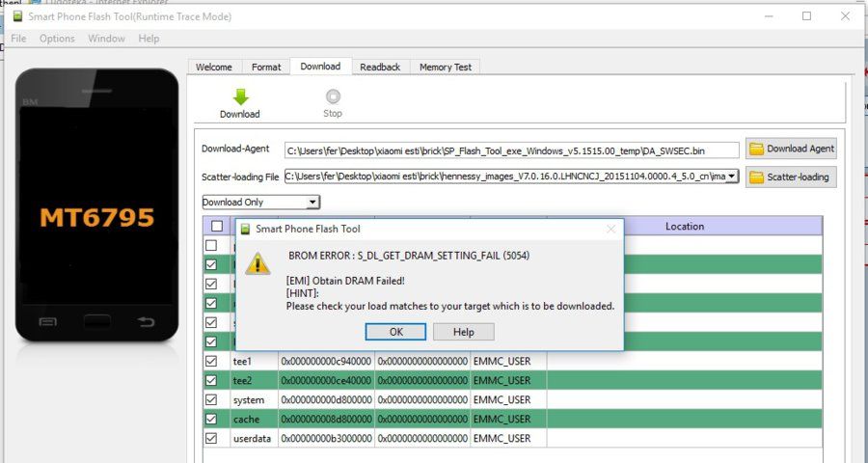Confirm the error dialog with OK
The image size is (868, 463).
tap(395, 332)
